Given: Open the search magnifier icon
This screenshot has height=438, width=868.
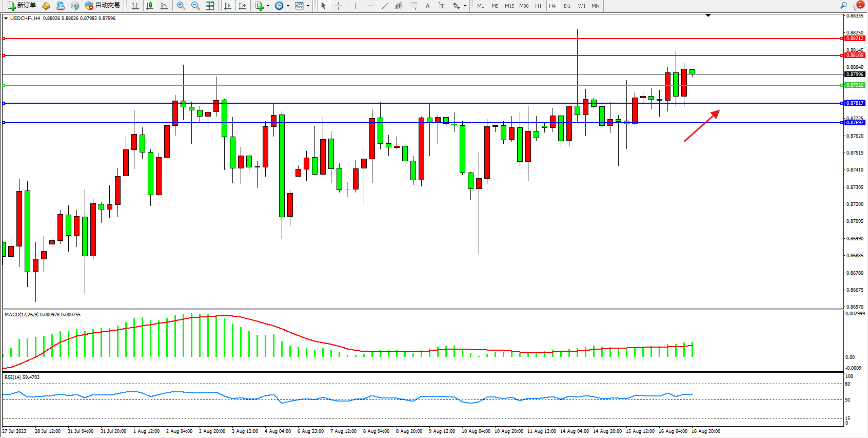Looking at the screenshot, I should click(843, 6).
